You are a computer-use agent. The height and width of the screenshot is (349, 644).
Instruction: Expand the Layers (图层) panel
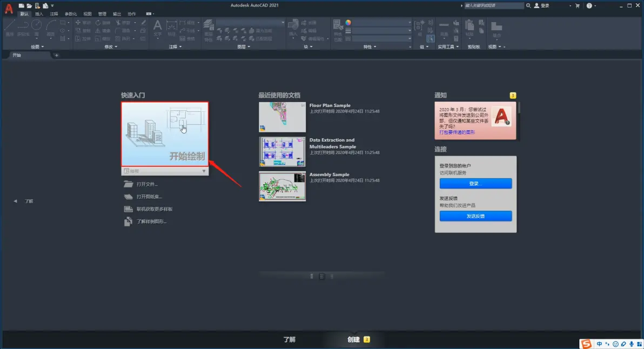pyautogui.click(x=244, y=47)
